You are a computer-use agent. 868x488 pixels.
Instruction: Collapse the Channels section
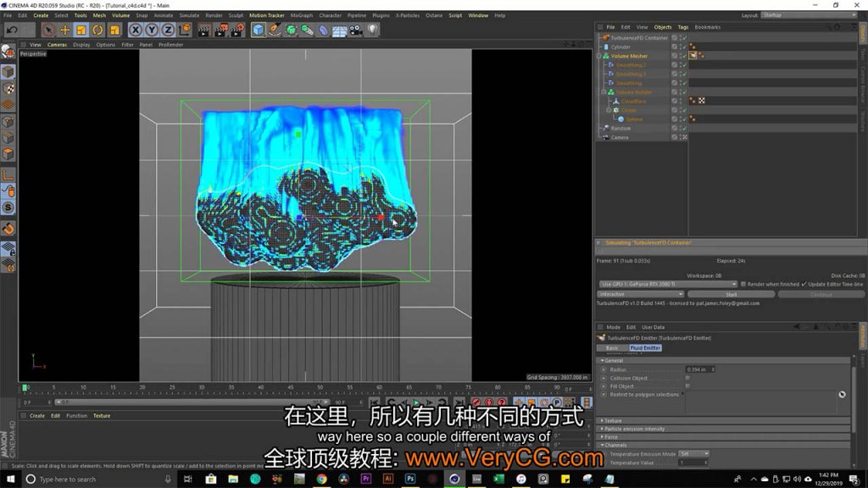coord(603,445)
